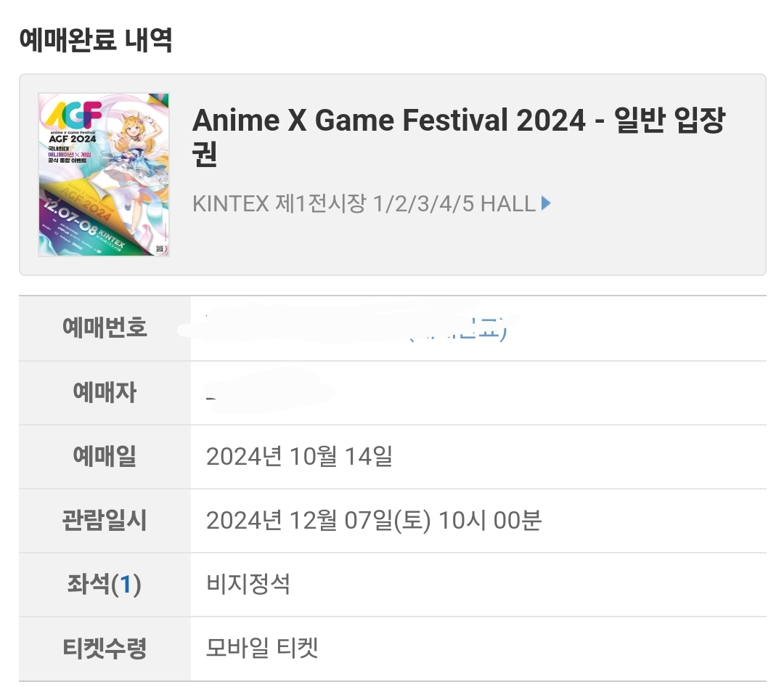Select the 예매완료 내역 heading
The image size is (784, 695).
(x=95, y=39)
